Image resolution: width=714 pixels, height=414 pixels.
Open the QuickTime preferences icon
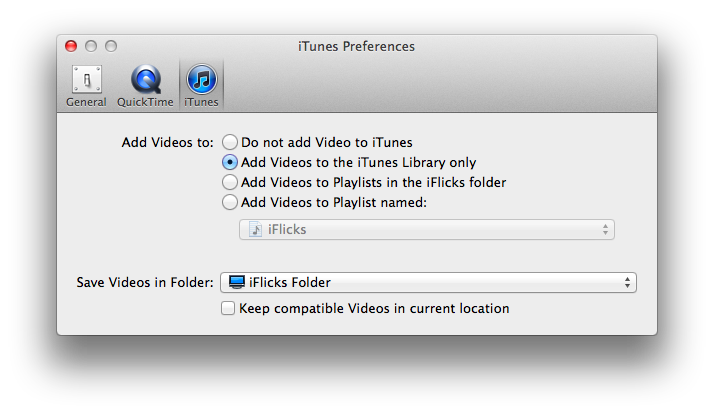click(x=146, y=79)
